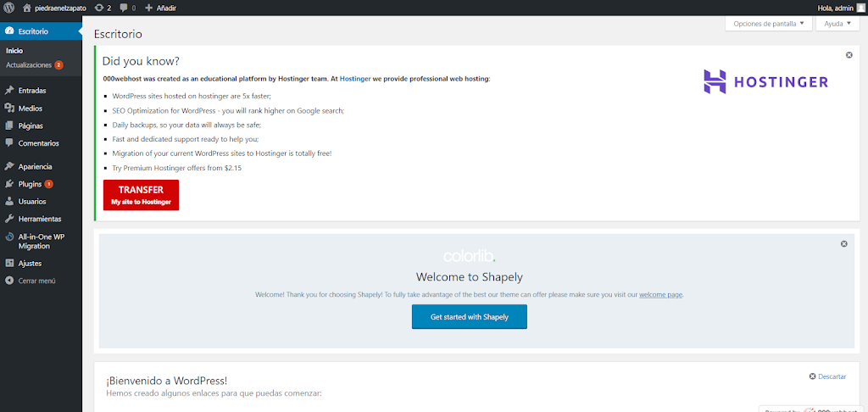Open the Medios library section
Viewport: 868px width, 412px height.
30,109
